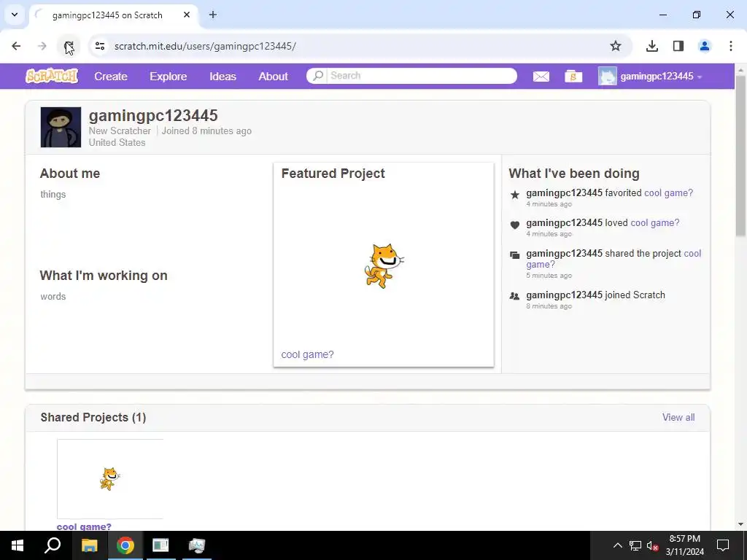Screen dimensions: 747x560
Task: Click the stop loading button
Action: 69,46
